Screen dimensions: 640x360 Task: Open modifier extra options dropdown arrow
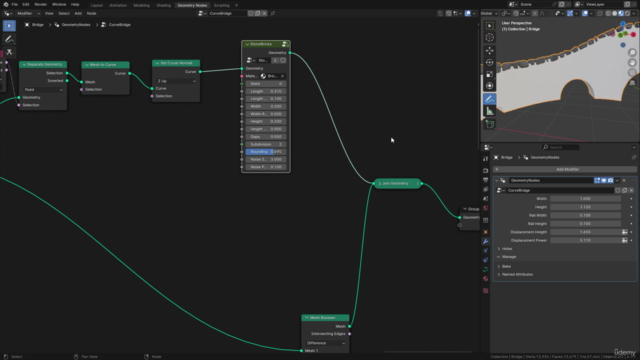[x=617, y=180]
